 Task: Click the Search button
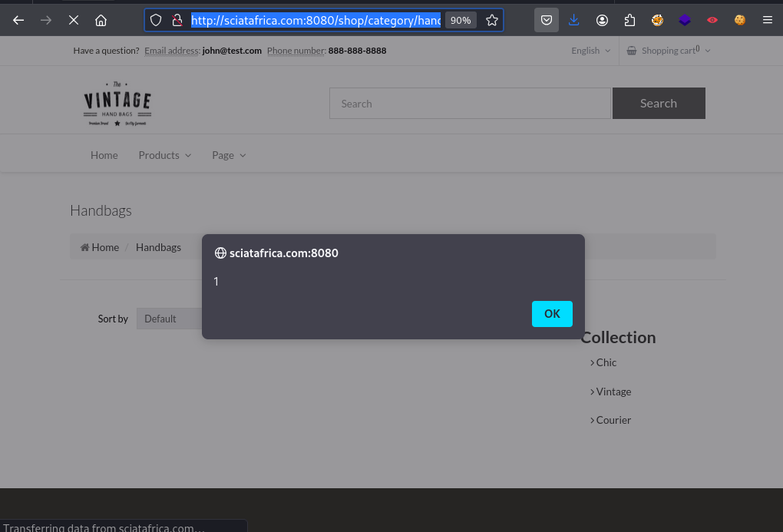tap(658, 104)
